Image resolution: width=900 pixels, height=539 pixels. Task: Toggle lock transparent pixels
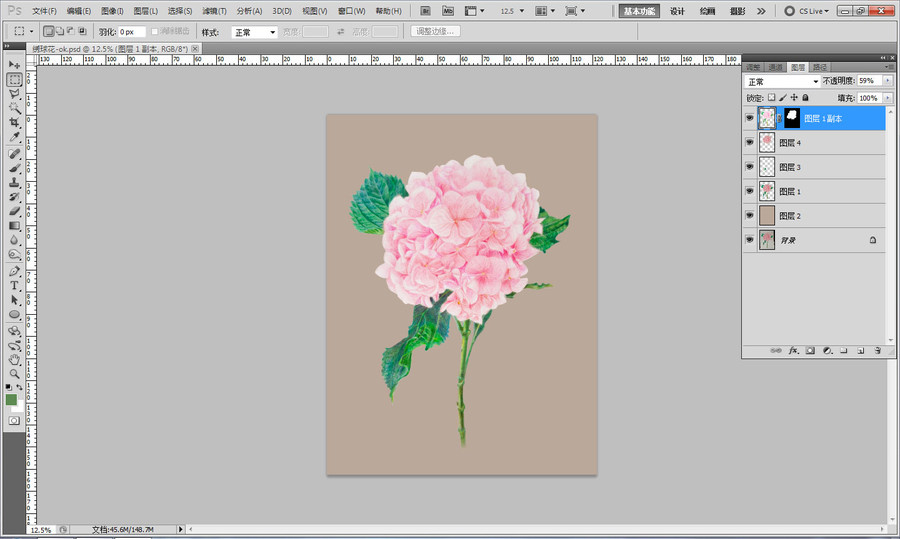[x=771, y=98]
